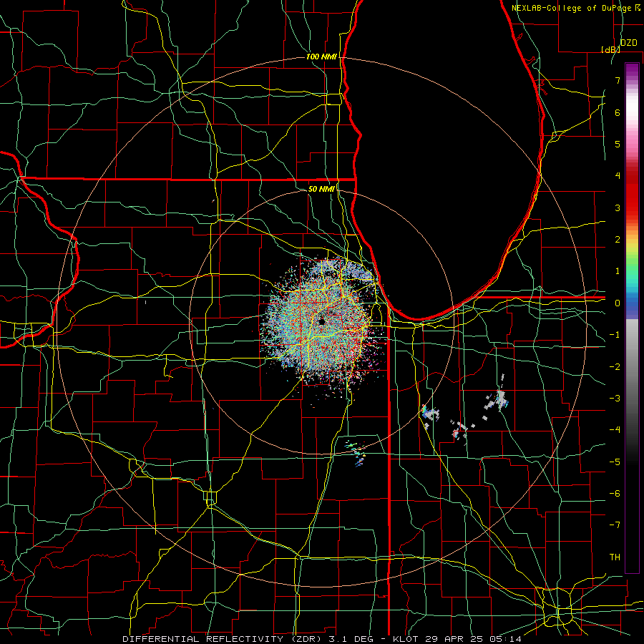
Task: Click the 50 NMI range ring label
Action: pos(321,189)
